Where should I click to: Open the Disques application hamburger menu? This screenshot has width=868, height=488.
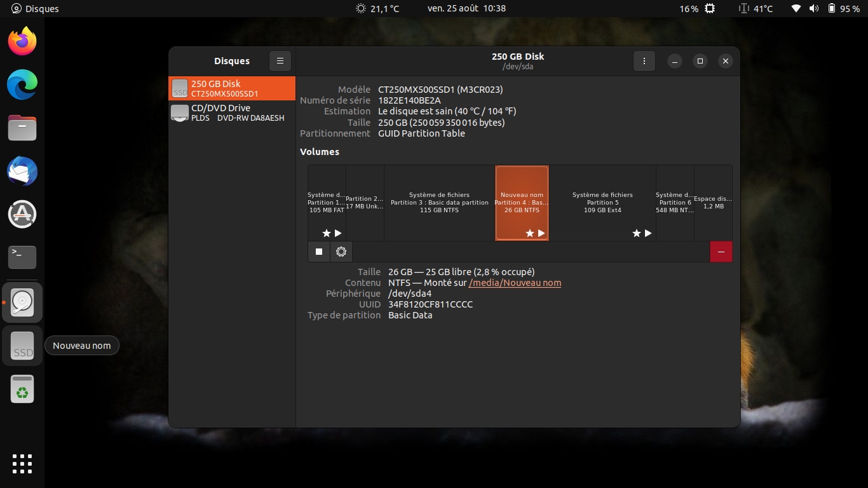(280, 61)
